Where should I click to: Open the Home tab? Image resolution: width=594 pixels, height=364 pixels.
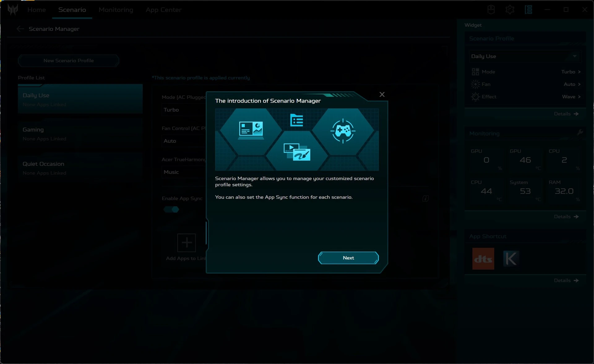(x=37, y=10)
